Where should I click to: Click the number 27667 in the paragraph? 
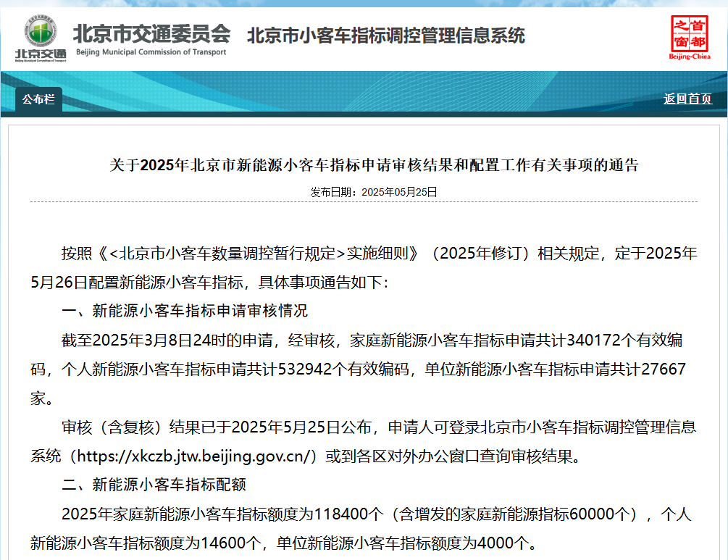click(664, 369)
